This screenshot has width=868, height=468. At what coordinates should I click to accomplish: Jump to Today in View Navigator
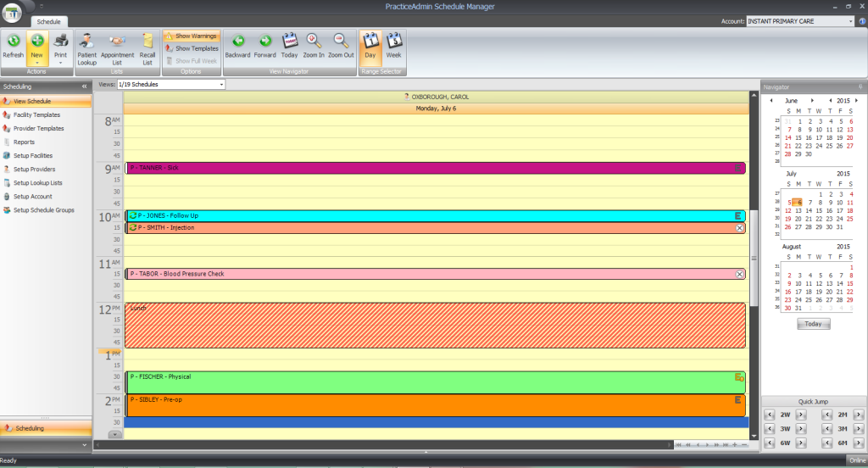pyautogui.click(x=289, y=45)
